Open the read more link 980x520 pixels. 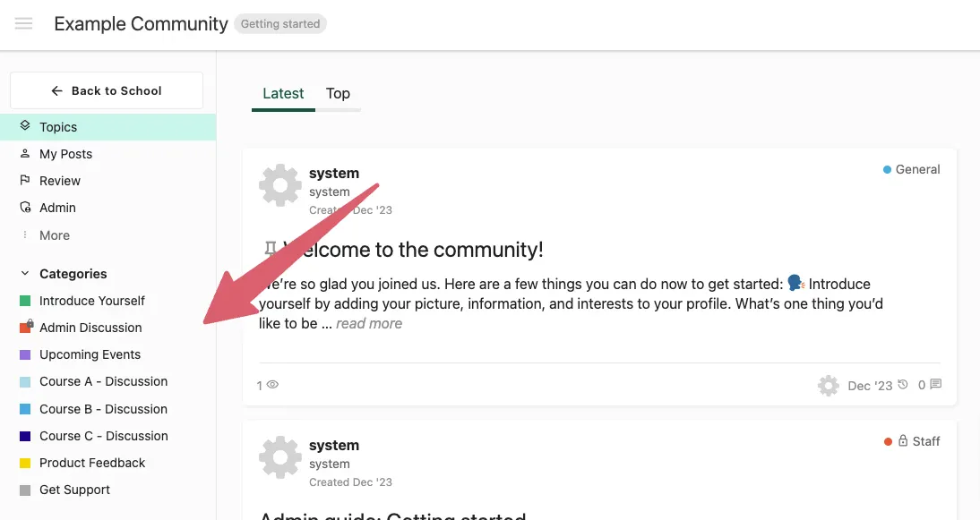[369, 323]
